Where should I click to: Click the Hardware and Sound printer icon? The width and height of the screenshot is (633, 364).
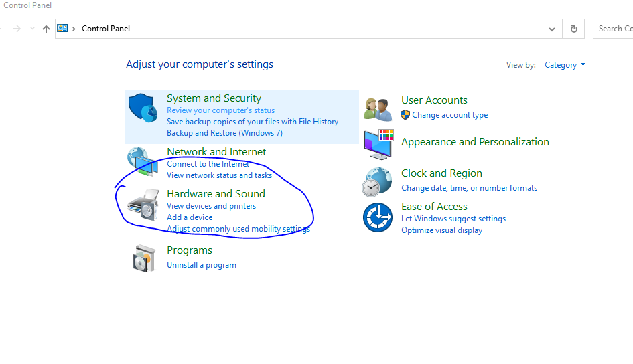(x=143, y=205)
